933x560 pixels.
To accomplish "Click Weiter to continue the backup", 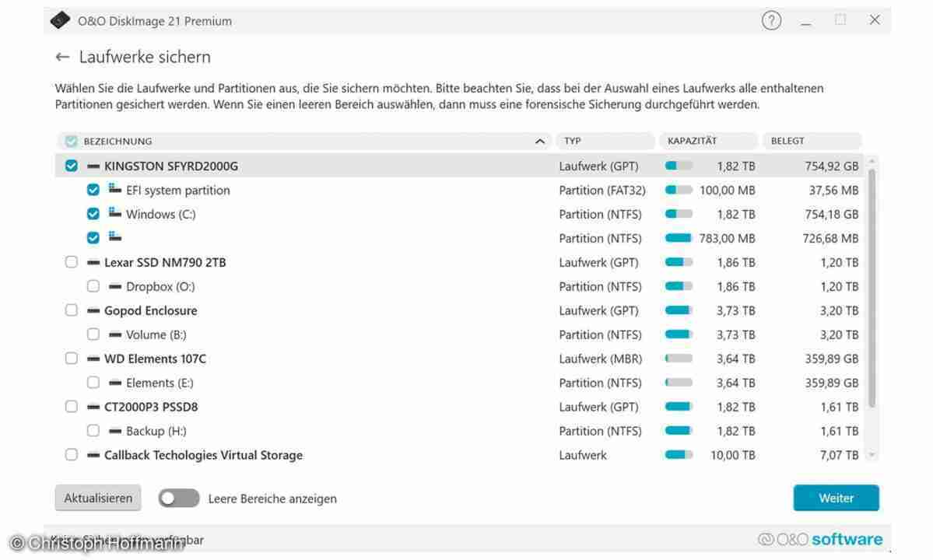I will pos(836,497).
